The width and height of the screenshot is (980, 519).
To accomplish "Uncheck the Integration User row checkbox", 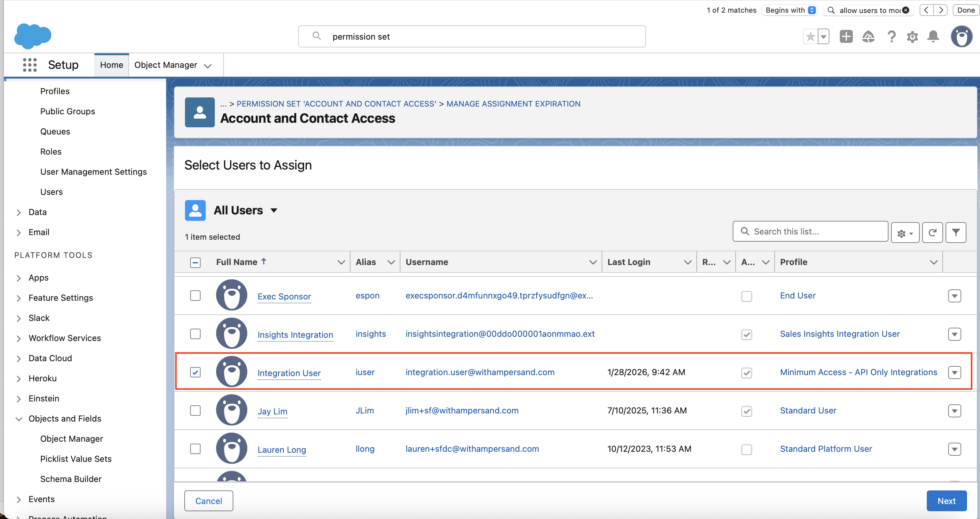I will (x=195, y=372).
